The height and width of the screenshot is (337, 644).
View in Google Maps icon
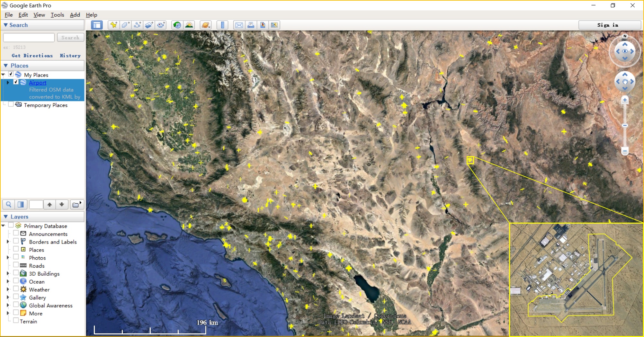coord(274,25)
